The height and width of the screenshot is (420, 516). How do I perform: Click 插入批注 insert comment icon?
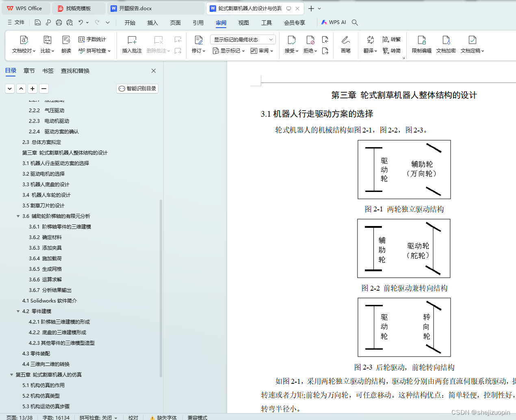tap(132, 40)
